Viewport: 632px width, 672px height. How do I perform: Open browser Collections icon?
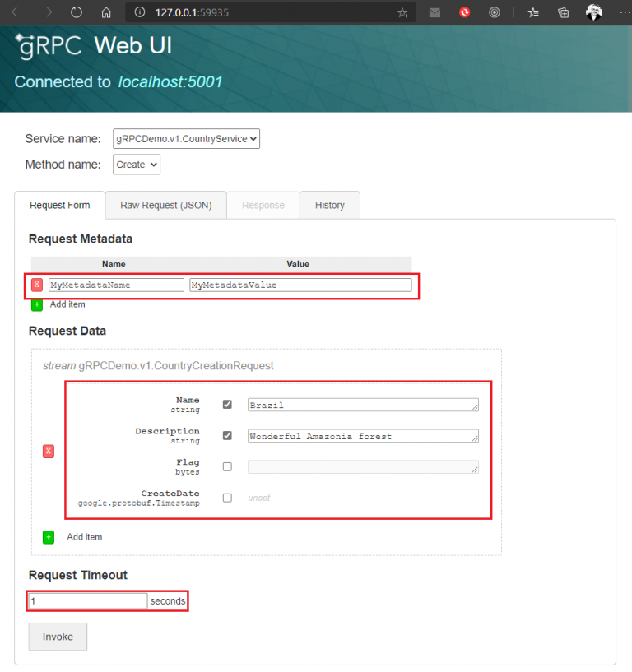pos(563,12)
